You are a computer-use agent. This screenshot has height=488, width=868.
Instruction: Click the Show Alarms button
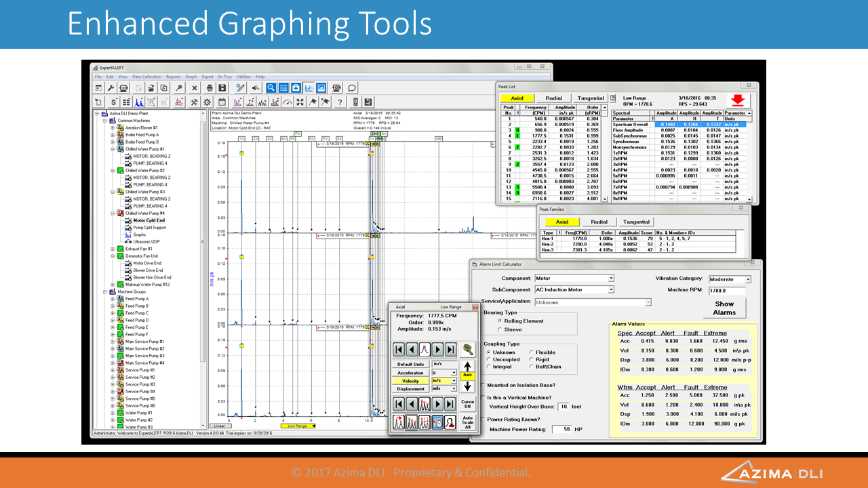[724, 308]
